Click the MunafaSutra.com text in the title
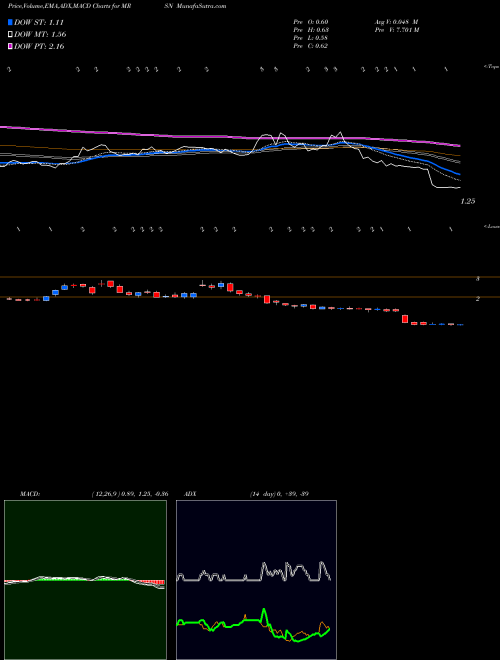Viewport: 500px width, 660px height. tap(202, 6)
